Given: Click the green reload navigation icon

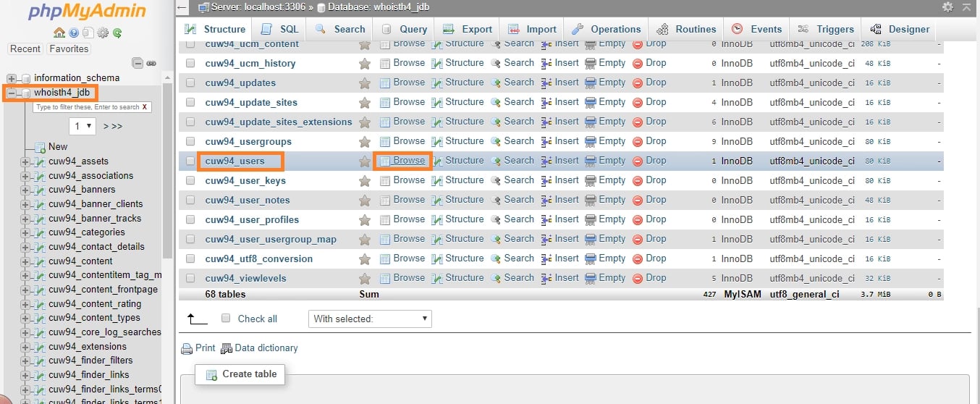Looking at the screenshot, I should (x=117, y=33).
